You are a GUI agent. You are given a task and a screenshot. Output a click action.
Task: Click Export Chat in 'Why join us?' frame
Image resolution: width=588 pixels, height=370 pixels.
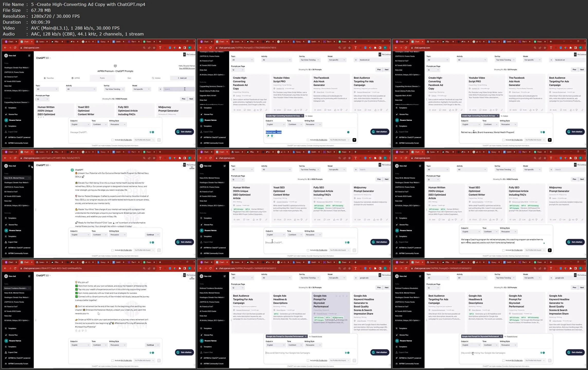coord(11,352)
